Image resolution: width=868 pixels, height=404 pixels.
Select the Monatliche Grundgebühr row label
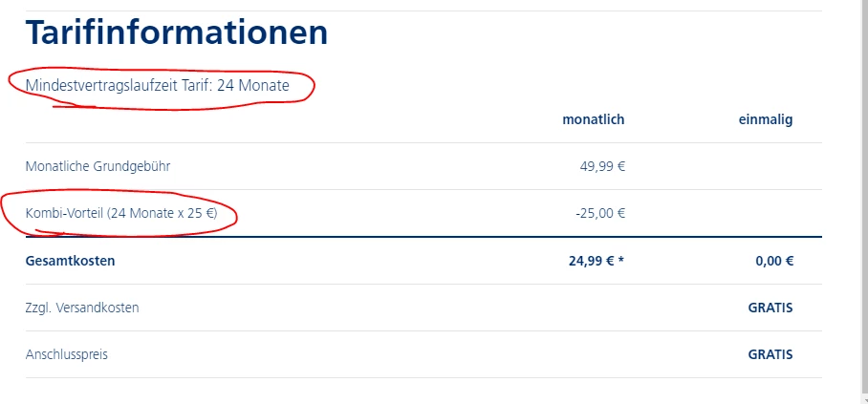pos(98,166)
